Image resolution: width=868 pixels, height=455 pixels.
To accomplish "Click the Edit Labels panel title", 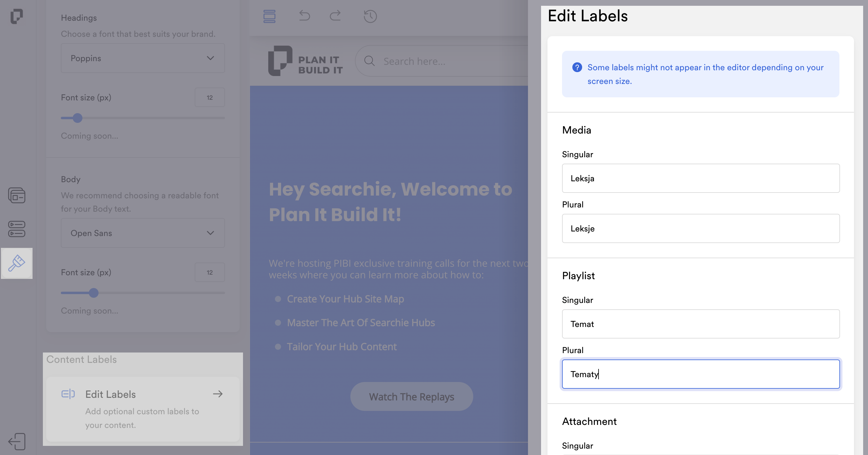I will [588, 16].
